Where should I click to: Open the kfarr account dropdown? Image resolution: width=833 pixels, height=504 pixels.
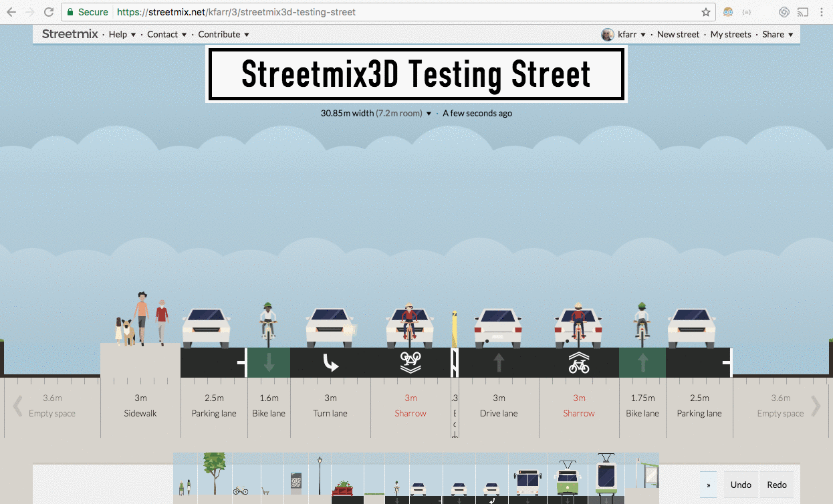coord(632,34)
